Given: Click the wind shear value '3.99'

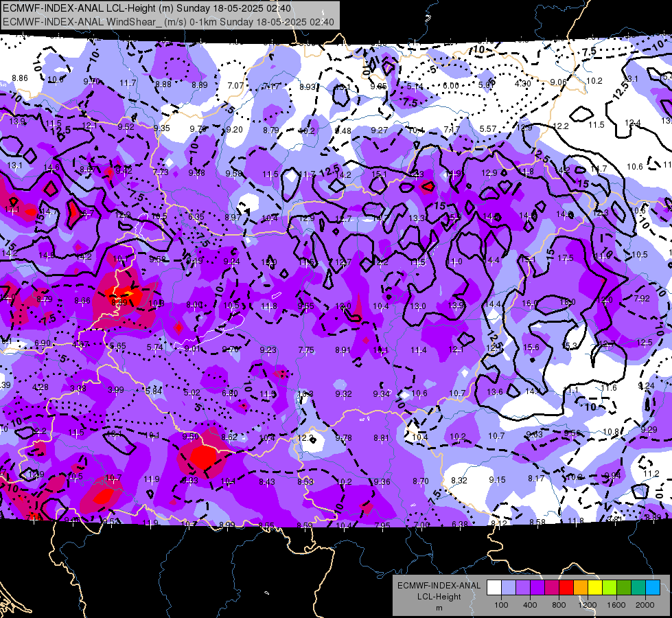Looking at the screenshot, I should click(116, 390).
